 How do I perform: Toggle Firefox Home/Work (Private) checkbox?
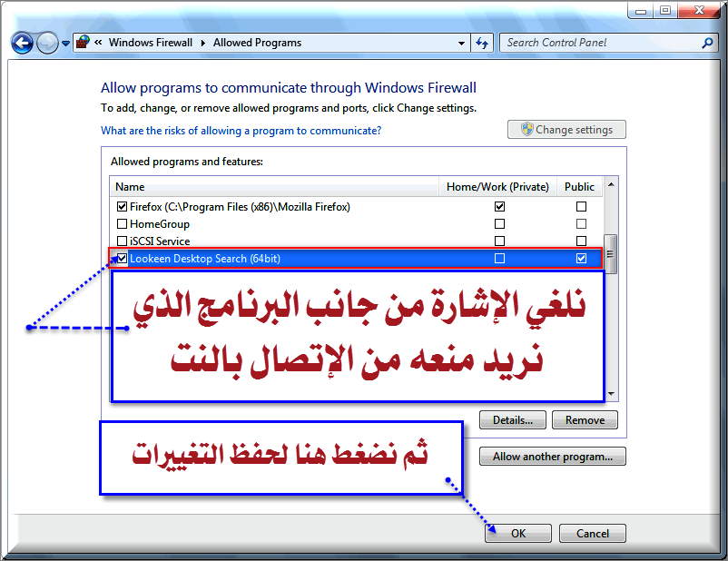coord(499,206)
